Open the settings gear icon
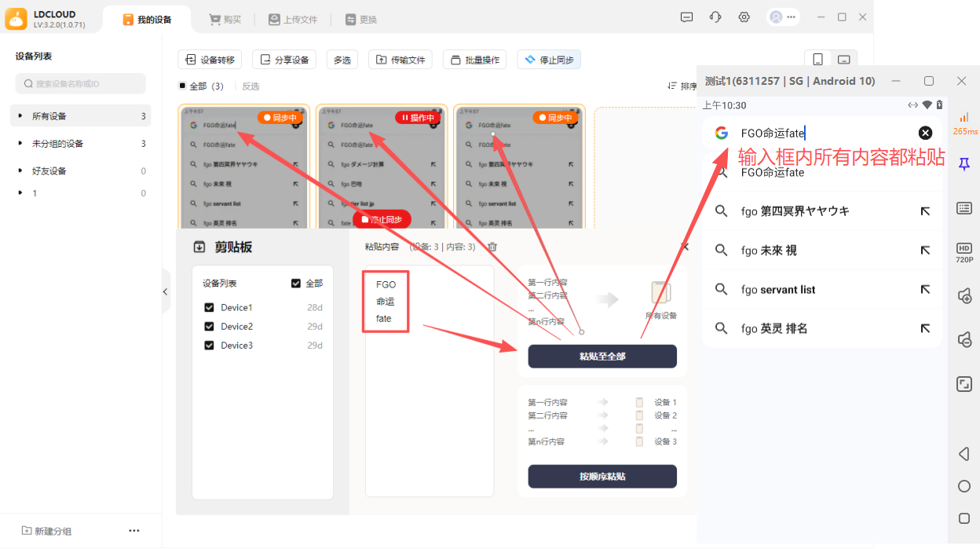 pyautogui.click(x=744, y=18)
